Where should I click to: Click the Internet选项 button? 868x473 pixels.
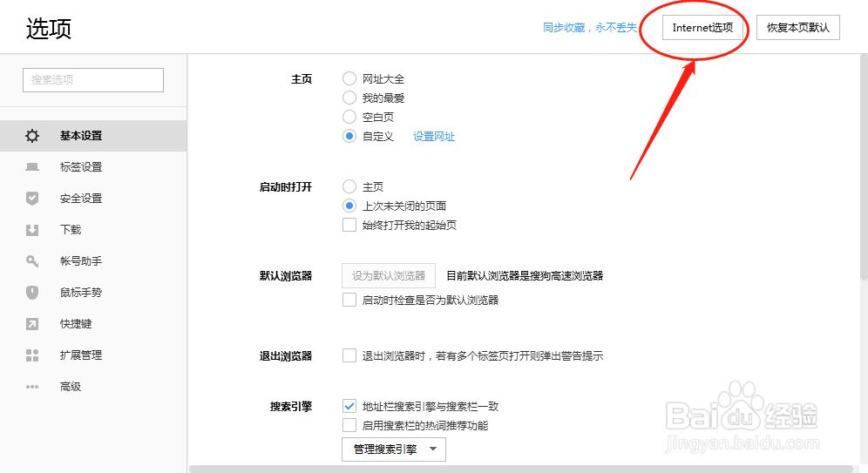[x=702, y=28]
